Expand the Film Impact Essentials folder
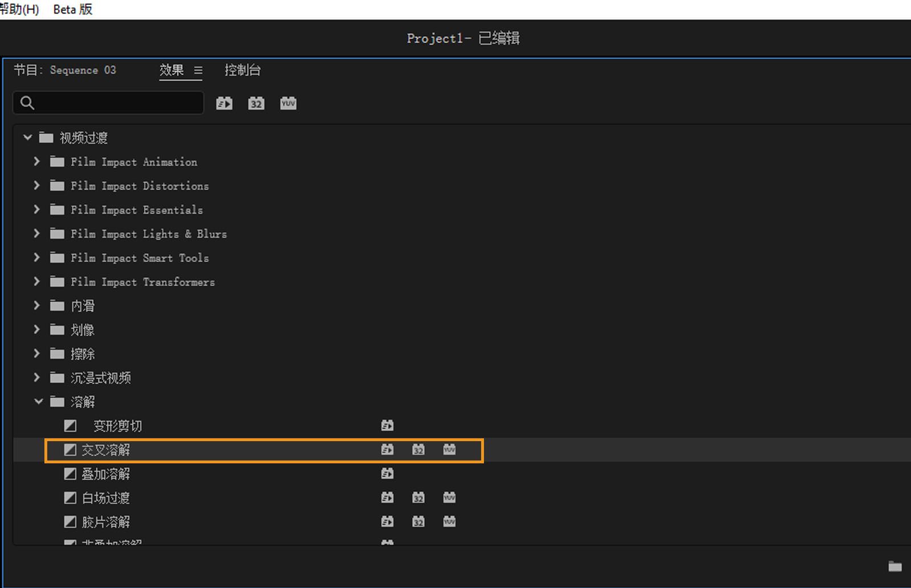The width and height of the screenshot is (911, 588). point(37,209)
